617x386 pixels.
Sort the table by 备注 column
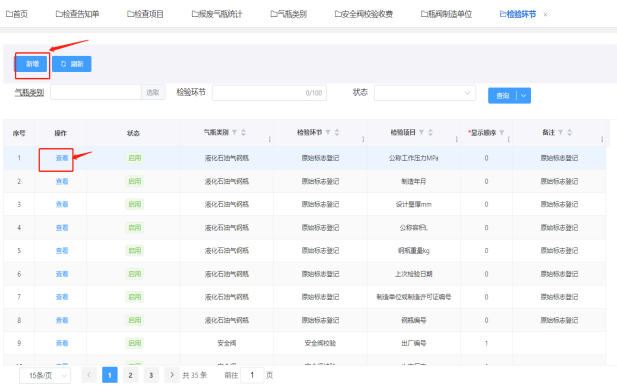click(569, 133)
